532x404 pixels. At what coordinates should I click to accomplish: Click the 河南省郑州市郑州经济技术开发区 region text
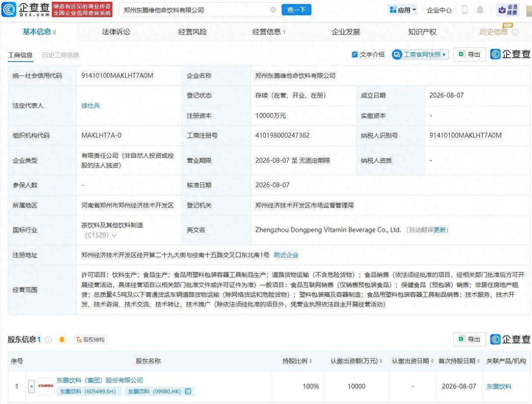tap(127, 205)
